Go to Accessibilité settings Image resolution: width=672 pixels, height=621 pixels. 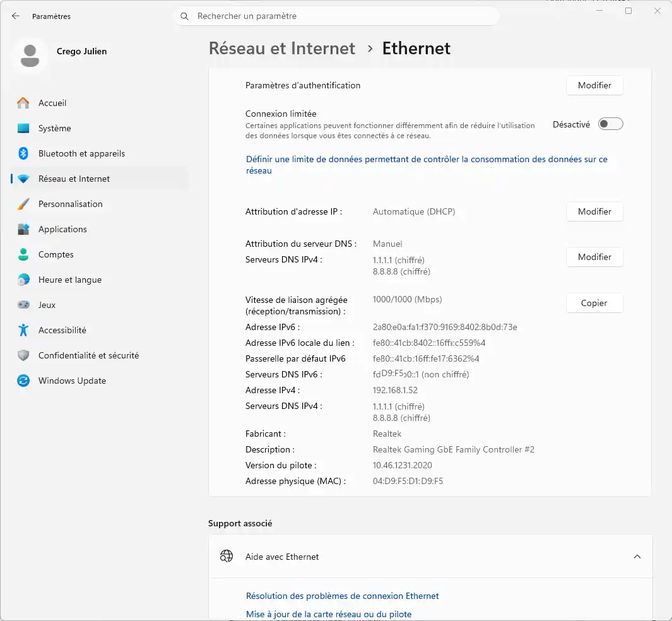(x=100, y=330)
